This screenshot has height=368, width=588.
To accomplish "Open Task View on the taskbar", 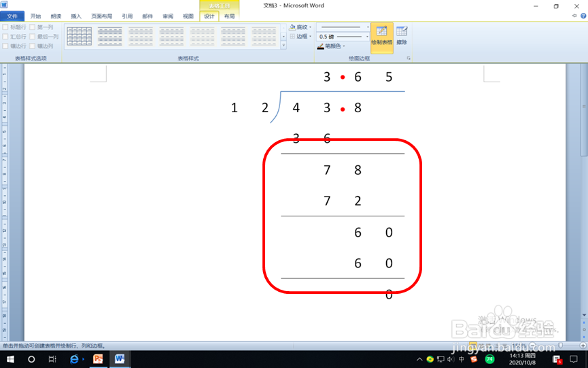I will 52,359.
